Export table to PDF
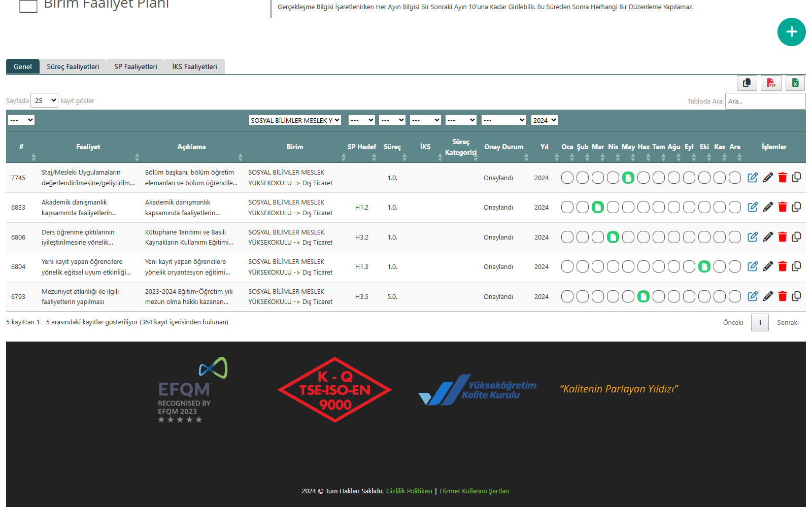The width and height of the screenshot is (812, 507). point(771,83)
